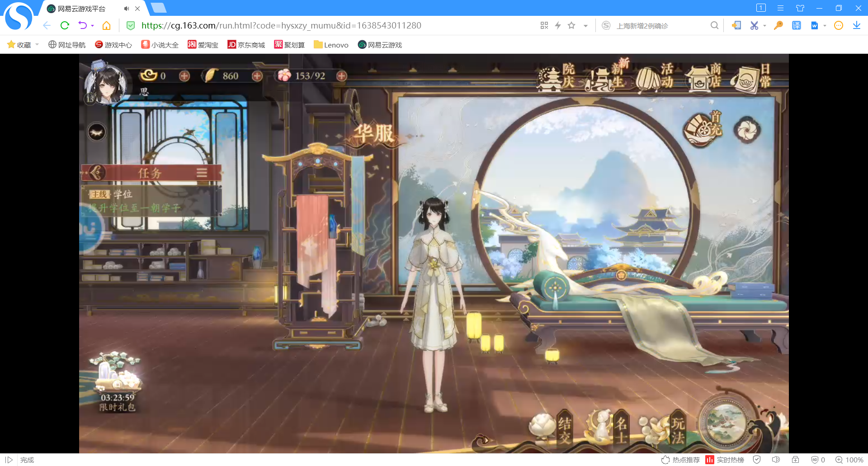Screen dimensions: 868x466
Task: Collapse the 任务 panel with the arrow
Action: click(96, 172)
